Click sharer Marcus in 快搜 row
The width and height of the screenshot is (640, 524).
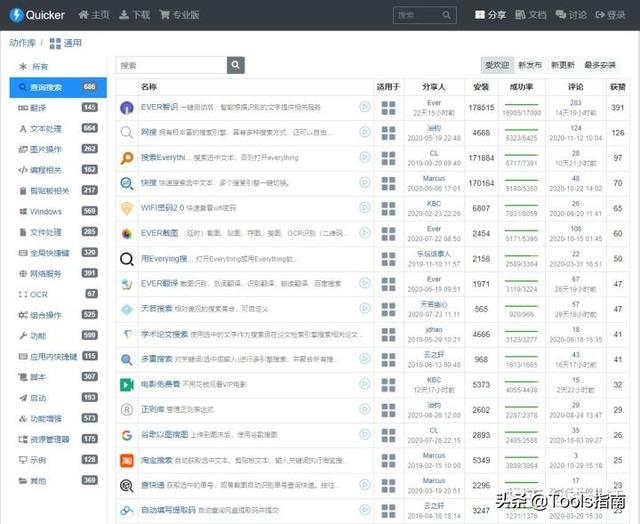tap(434, 179)
